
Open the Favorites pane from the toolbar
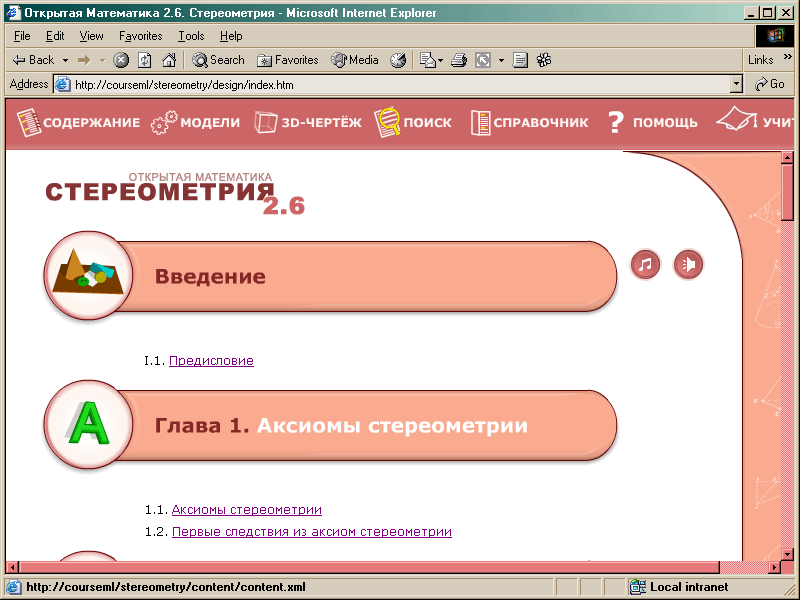(288, 60)
